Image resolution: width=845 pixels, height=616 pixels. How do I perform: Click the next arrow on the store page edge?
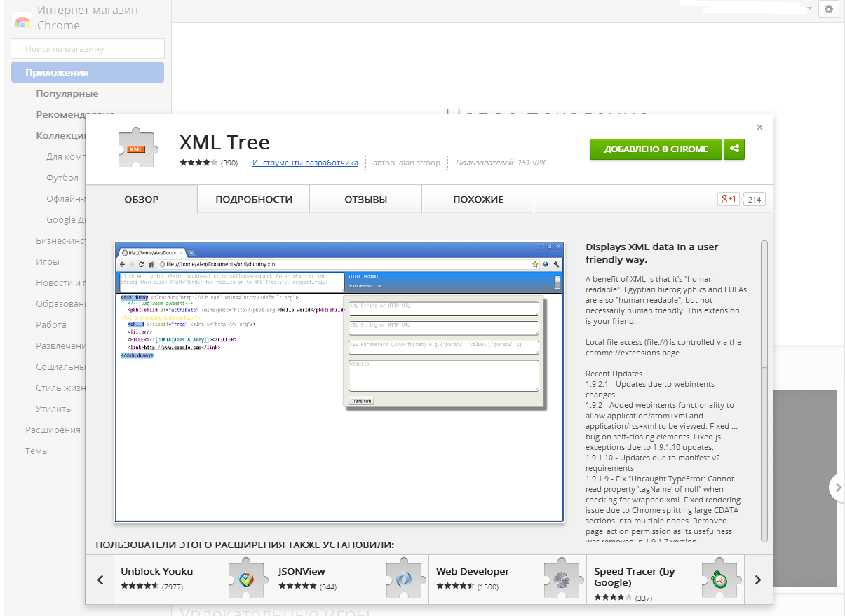point(837,487)
